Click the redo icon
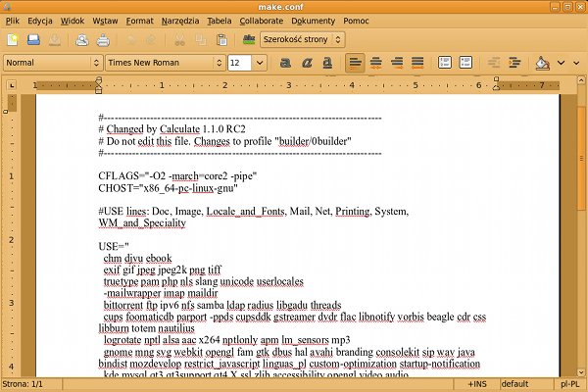Screen dimensions: 588x392 [x=151, y=40]
